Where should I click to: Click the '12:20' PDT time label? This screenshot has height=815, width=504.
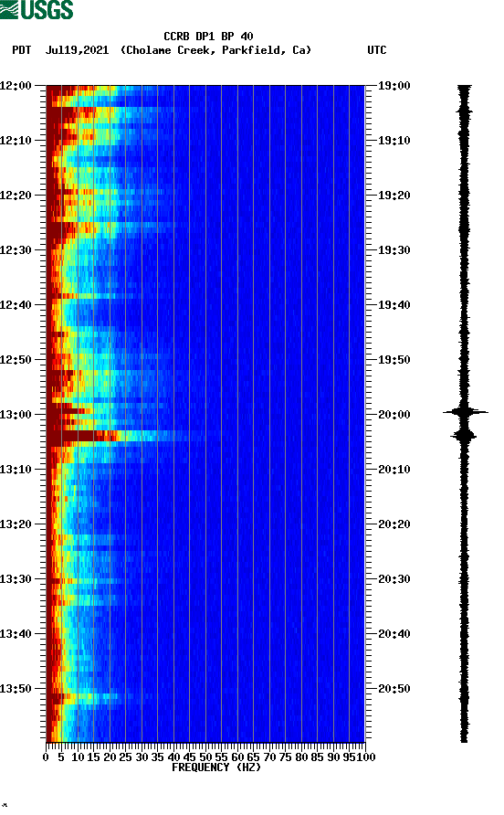pos(16,196)
